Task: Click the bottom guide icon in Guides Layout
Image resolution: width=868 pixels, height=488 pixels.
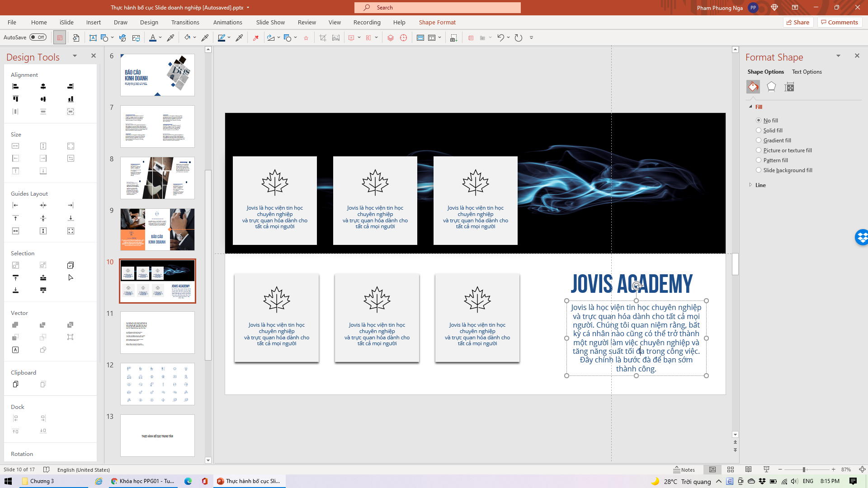Action: point(71,218)
